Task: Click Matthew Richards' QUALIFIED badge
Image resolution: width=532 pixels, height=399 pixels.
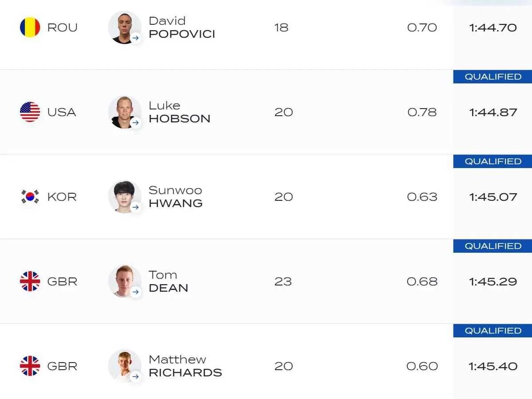Action: click(x=493, y=331)
